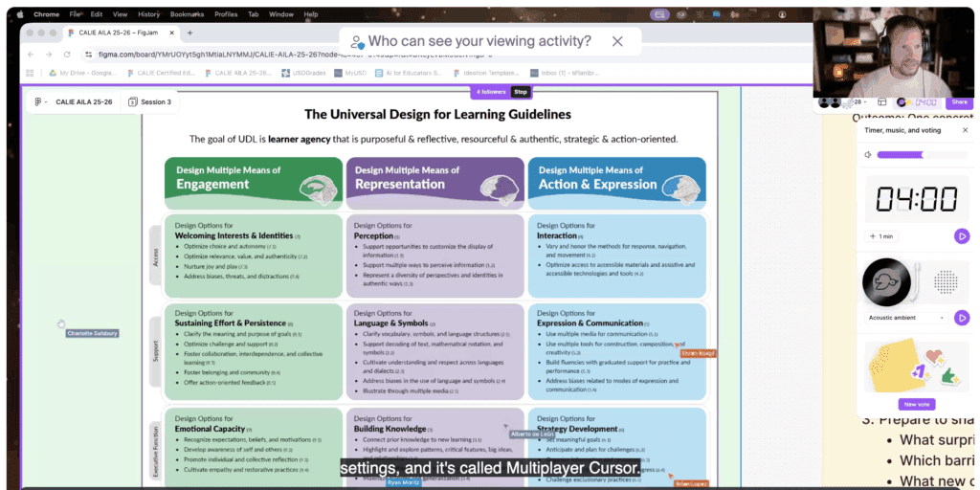Open a new Chrome tab
The height and width of the screenshot is (490, 980).
(189, 33)
